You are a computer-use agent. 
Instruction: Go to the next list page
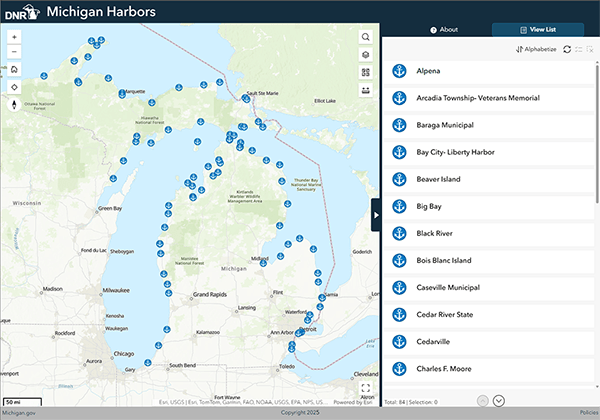click(499, 401)
